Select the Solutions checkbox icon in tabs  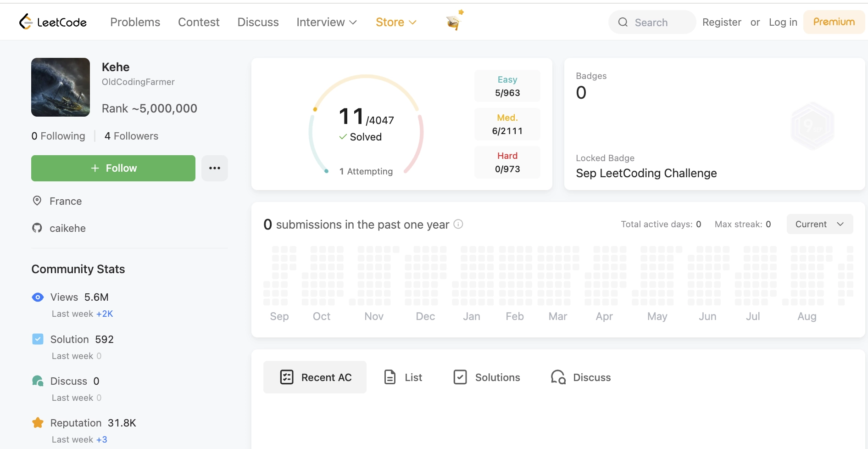coord(460,377)
